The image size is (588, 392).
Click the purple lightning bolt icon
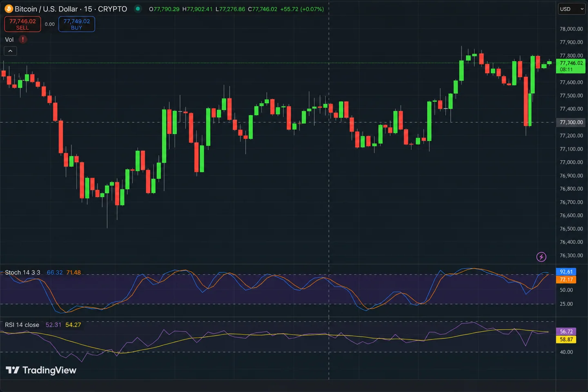tap(541, 257)
